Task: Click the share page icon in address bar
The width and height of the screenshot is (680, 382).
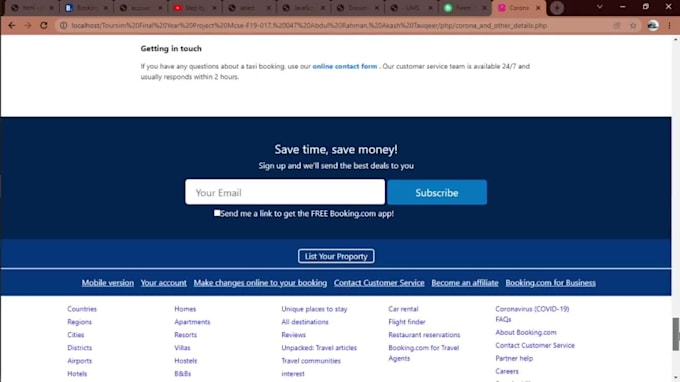Action: tap(617, 26)
